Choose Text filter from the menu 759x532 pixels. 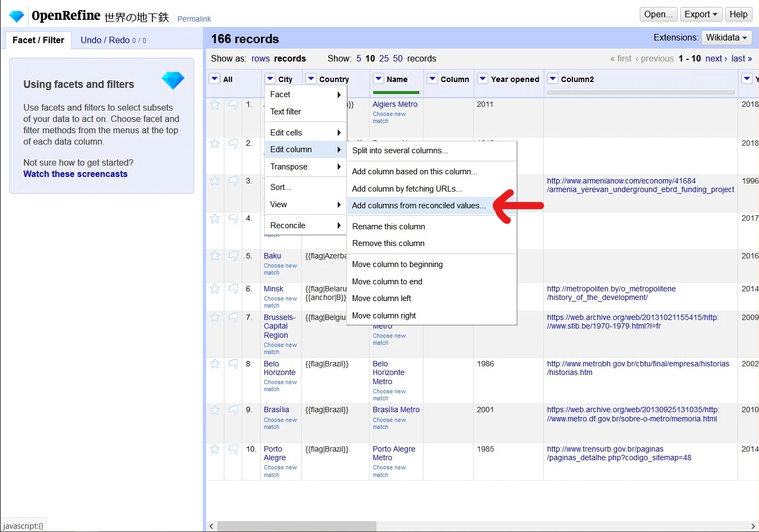[x=306, y=112]
